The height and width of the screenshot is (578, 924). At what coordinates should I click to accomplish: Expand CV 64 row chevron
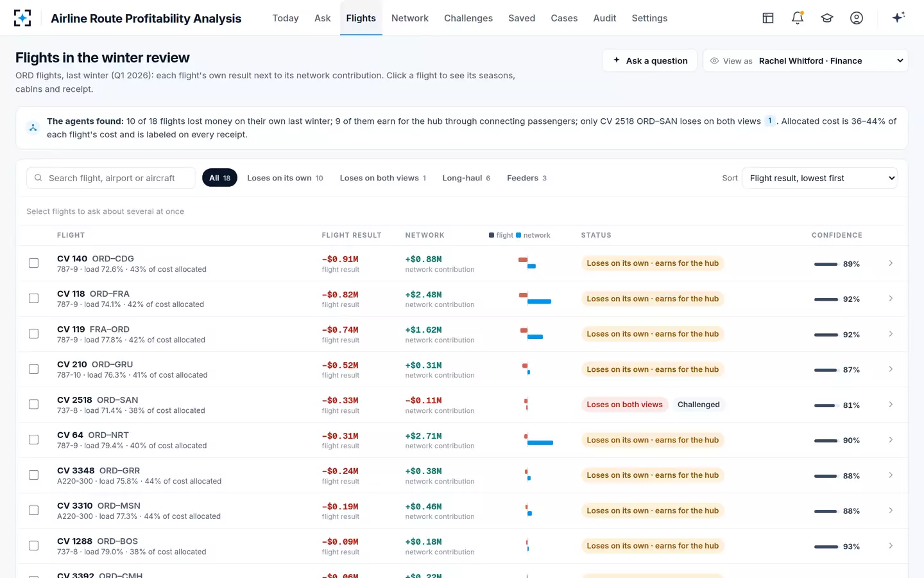tap(891, 440)
